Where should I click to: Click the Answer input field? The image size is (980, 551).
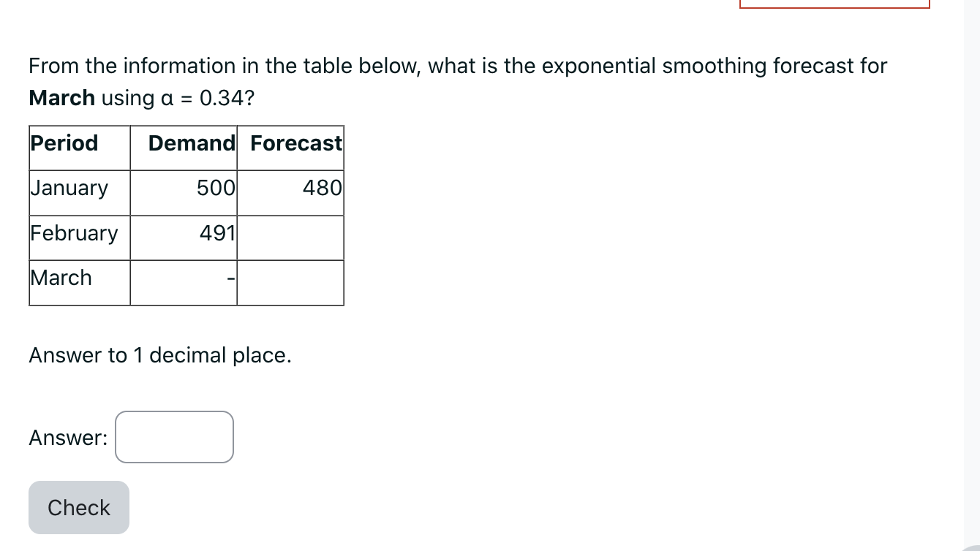tap(174, 437)
